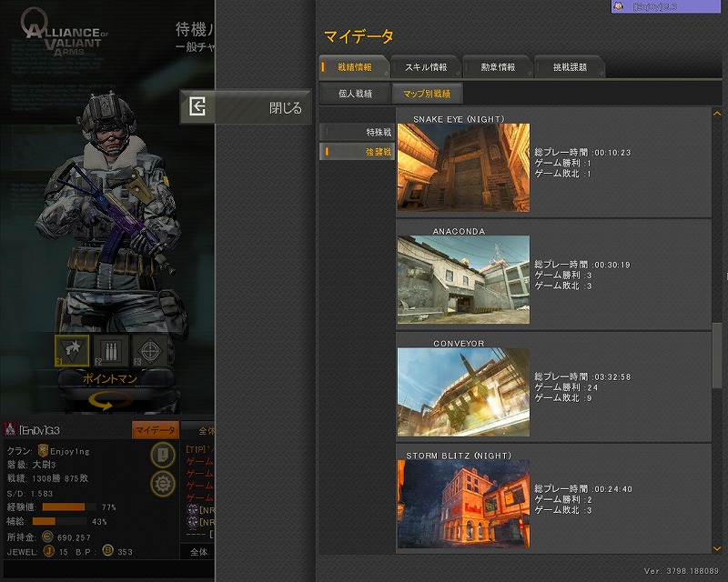
Task: Click 閉じる button to close panel
Action: (246, 107)
